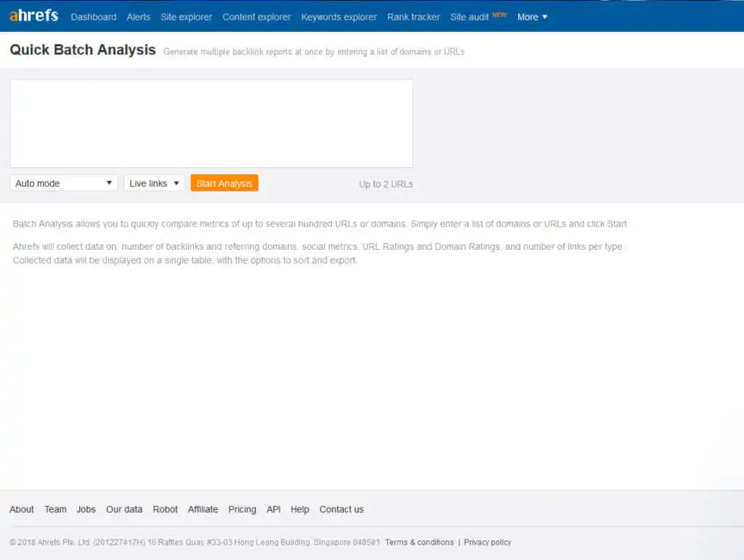Click the Quick Batch Analysis heading
The width and height of the screenshot is (744, 560).
pyautogui.click(x=83, y=50)
